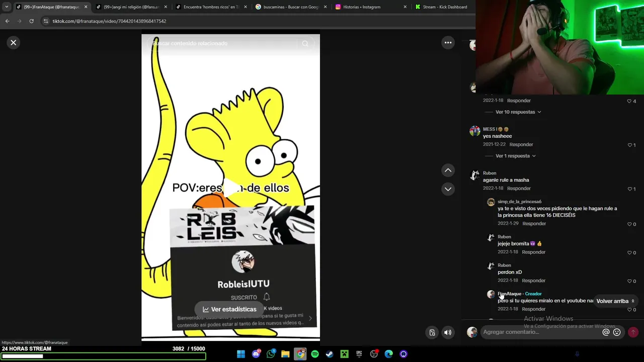Click the site info icon in address bar
The image size is (644, 362).
[x=46, y=21]
